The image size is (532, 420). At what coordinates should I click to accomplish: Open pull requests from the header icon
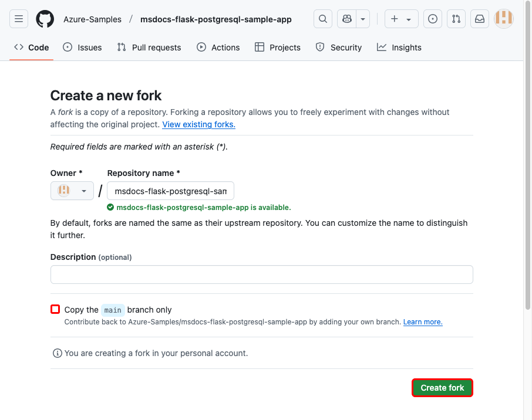456,18
